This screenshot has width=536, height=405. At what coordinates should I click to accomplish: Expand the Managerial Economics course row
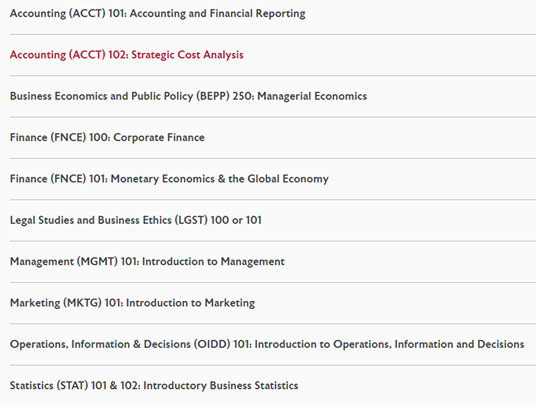click(x=273, y=96)
